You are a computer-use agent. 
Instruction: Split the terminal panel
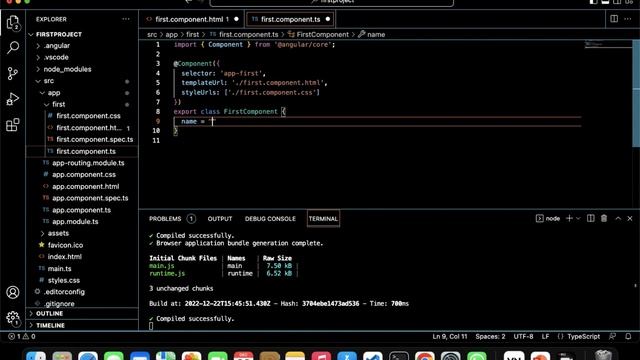click(591, 218)
